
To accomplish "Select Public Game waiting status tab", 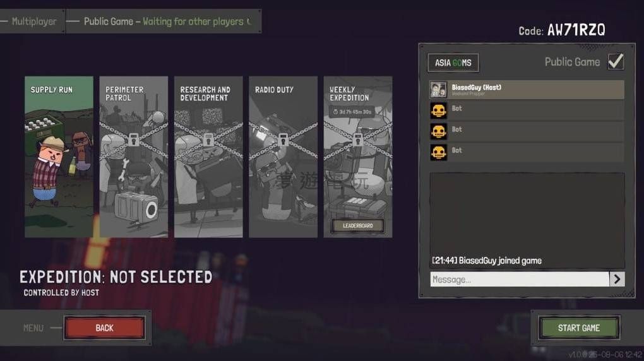I will tap(164, 21).
